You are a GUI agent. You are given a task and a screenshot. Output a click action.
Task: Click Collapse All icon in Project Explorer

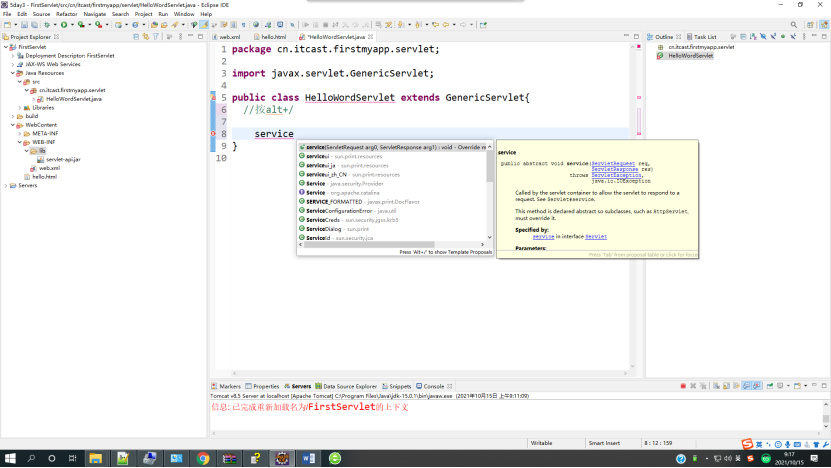click(x=136, y=37)
